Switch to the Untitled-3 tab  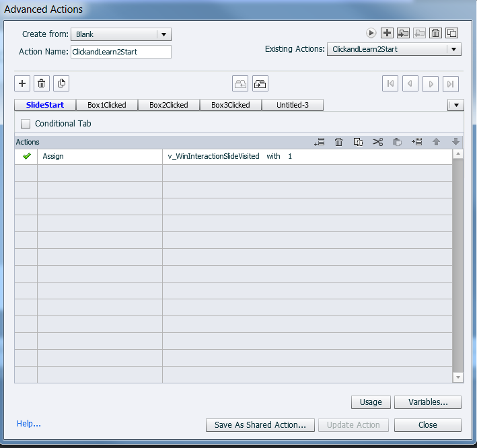(x=293, y=105)
